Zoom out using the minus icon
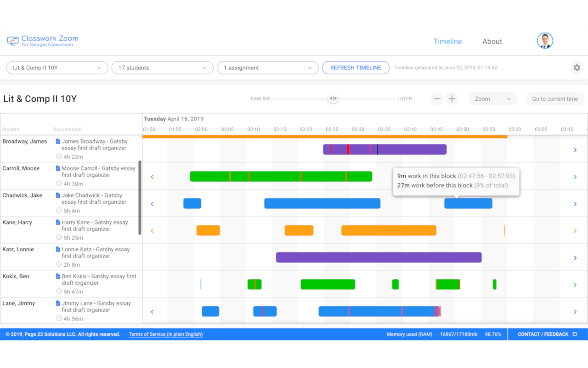This screenshot has width=588, height=368. click(437, 98)
